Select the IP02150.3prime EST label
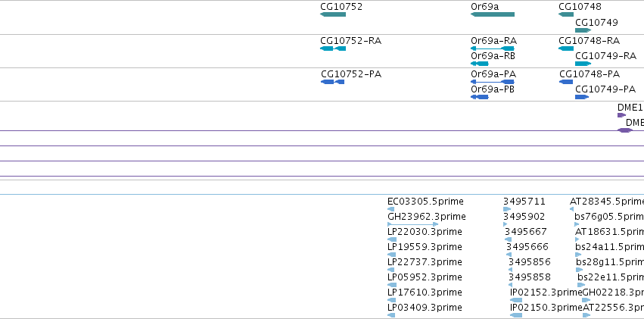The width and height of the screenshot is (644, 319). tap(546, 308)
